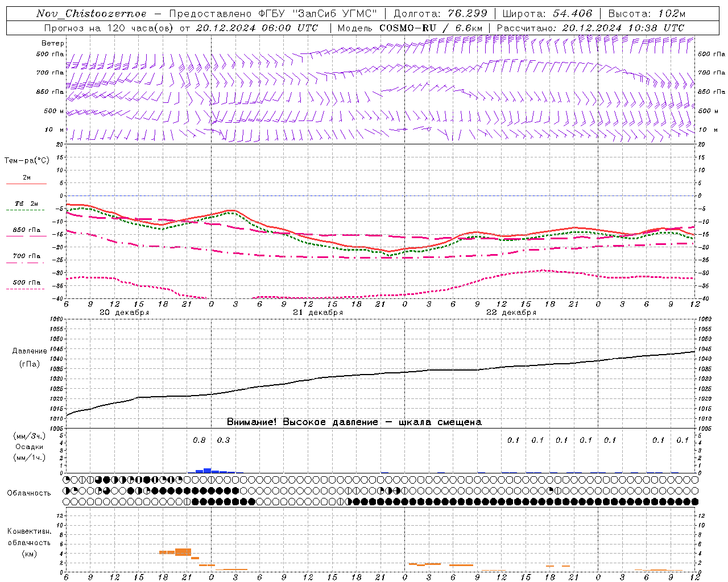This screenshot has height=582, width=728.
Task: Click the wind level label 10 м on left axis
Action: click(54, 130)
